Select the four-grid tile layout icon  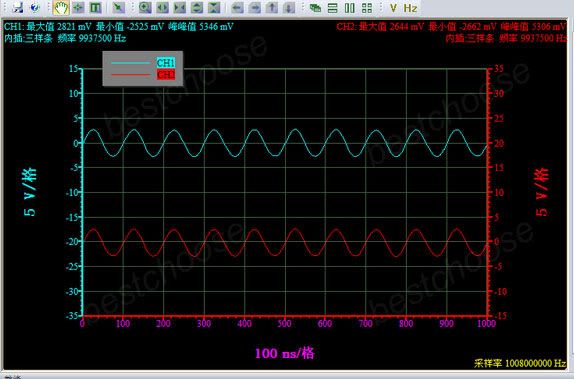coord(367,8)
